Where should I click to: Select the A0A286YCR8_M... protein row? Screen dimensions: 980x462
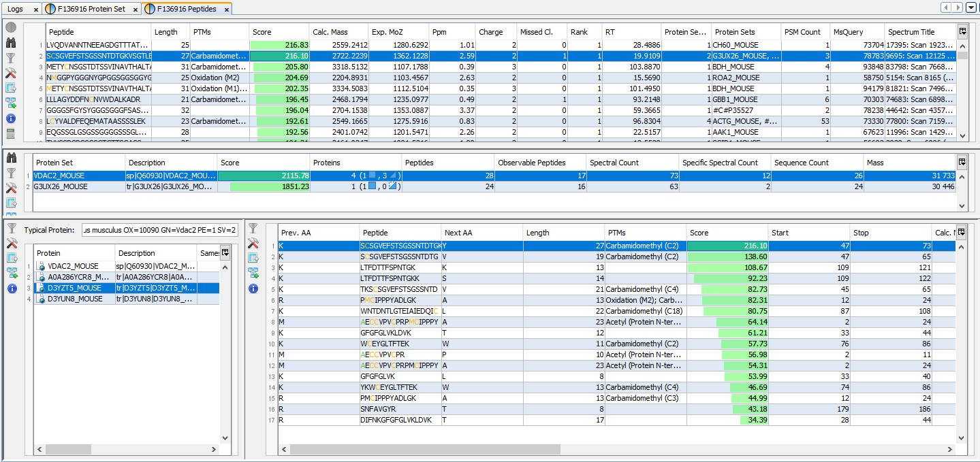[127, 277]
